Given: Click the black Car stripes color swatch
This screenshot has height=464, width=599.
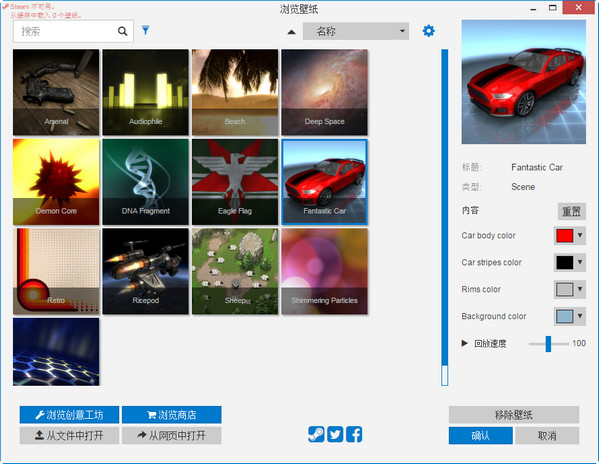Looking at the screenshot, I should click(565, 262).
